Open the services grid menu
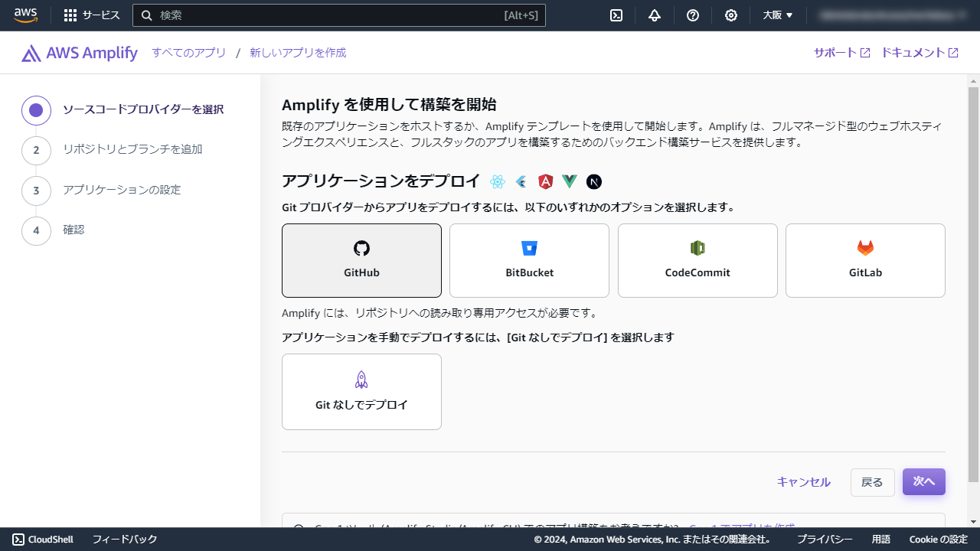The width and height of the screenshot is (980, 551). click(92, 15)
